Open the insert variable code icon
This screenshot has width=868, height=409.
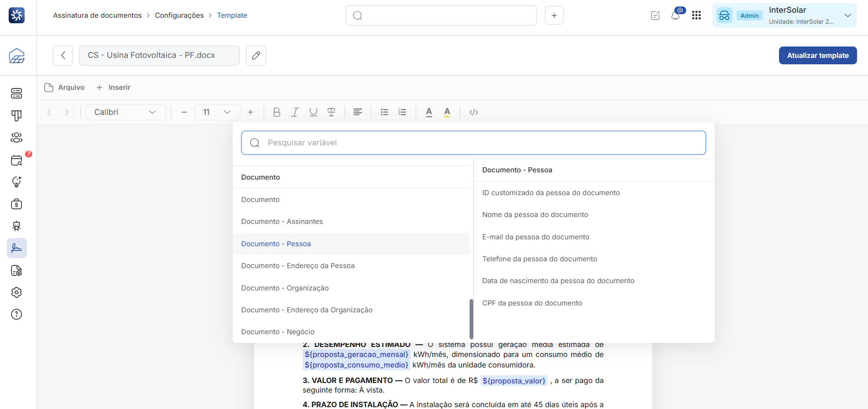pos(474,112)
